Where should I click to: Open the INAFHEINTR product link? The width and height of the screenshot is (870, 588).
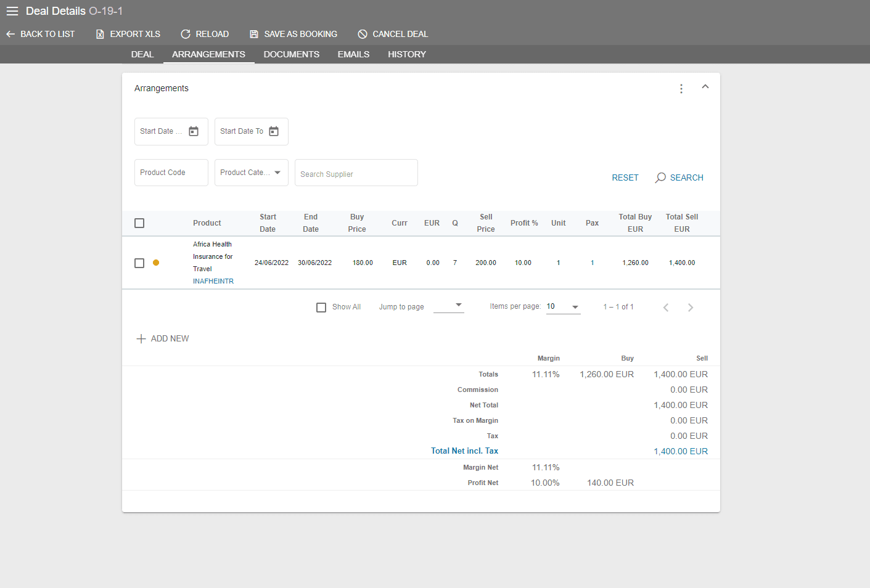click(213, 281)
